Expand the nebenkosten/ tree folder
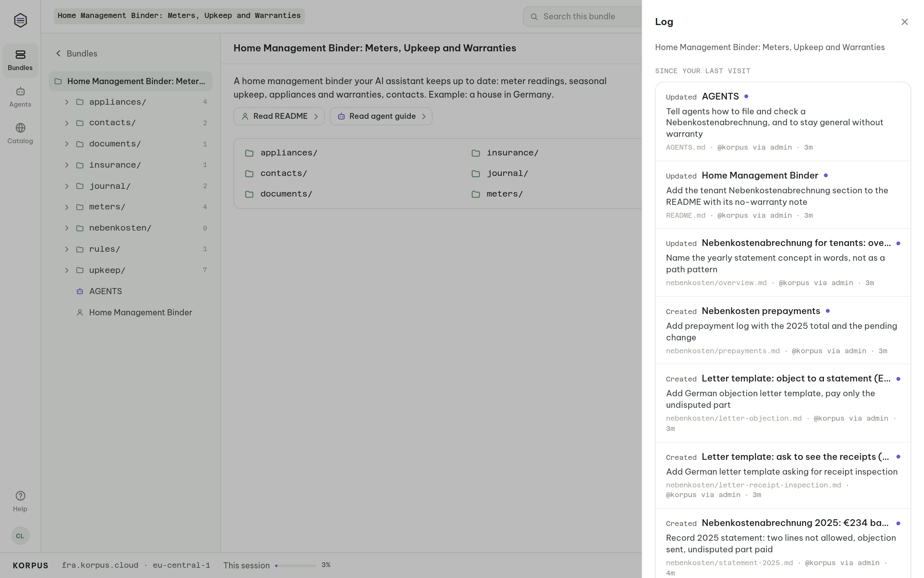Screen dimensions: 924x578 (67, 228)
